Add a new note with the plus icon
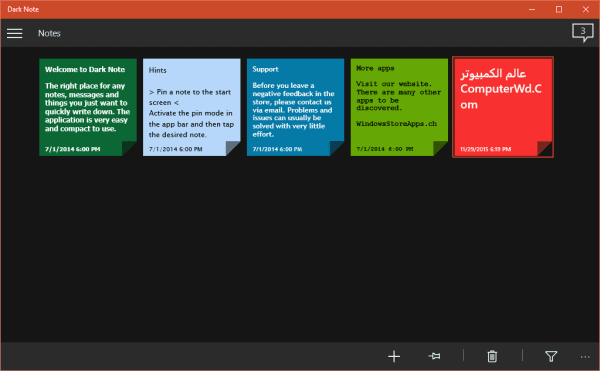Viewport: 600px width, 371px height. (x=394, y=356)
